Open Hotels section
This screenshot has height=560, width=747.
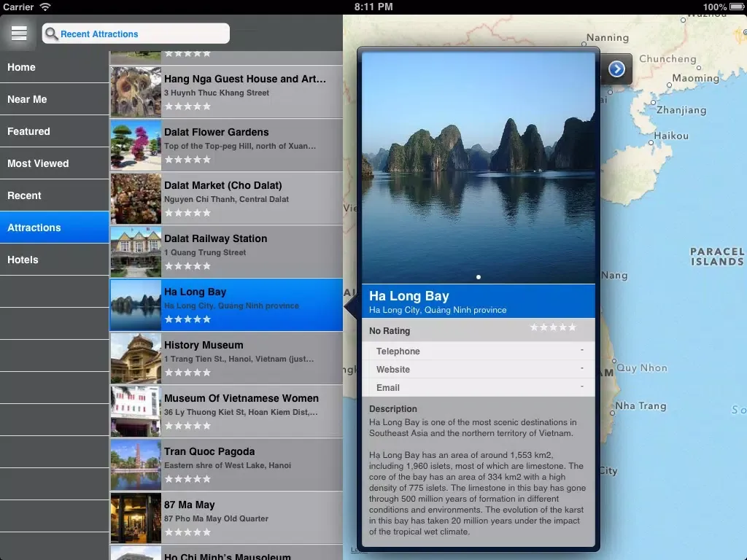54,260
